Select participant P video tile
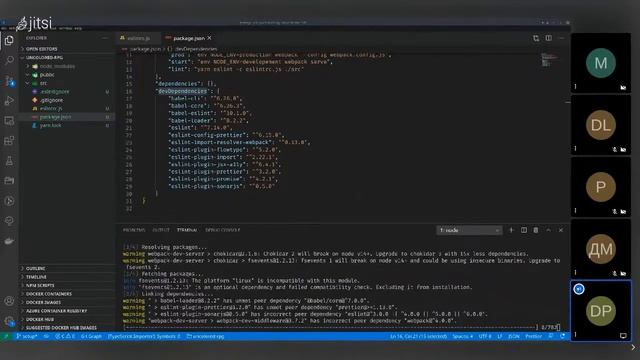This screenshot has height=360, width=640. [600, 187]
